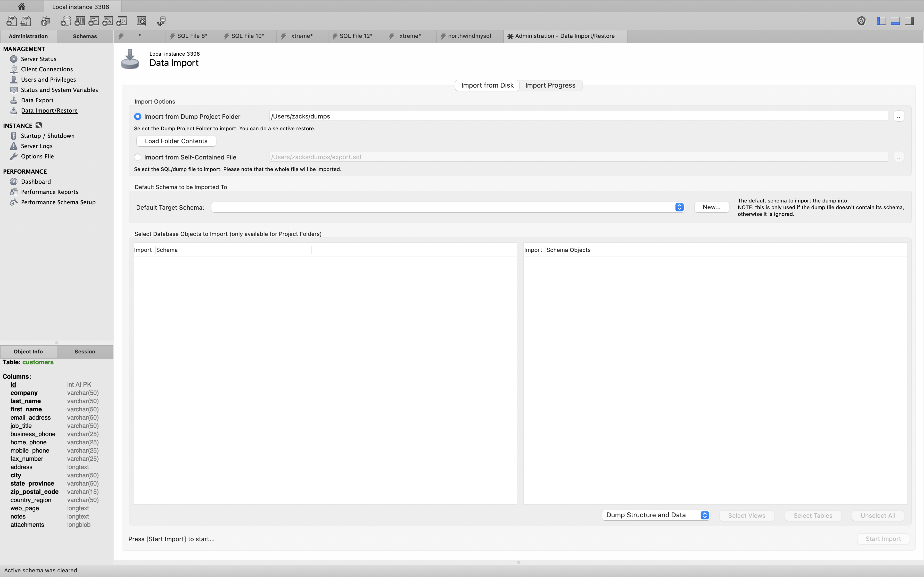924x577 pixels.
Task: Toggle the left sidebar panel visibility
Action: click(x=881, y=21)
